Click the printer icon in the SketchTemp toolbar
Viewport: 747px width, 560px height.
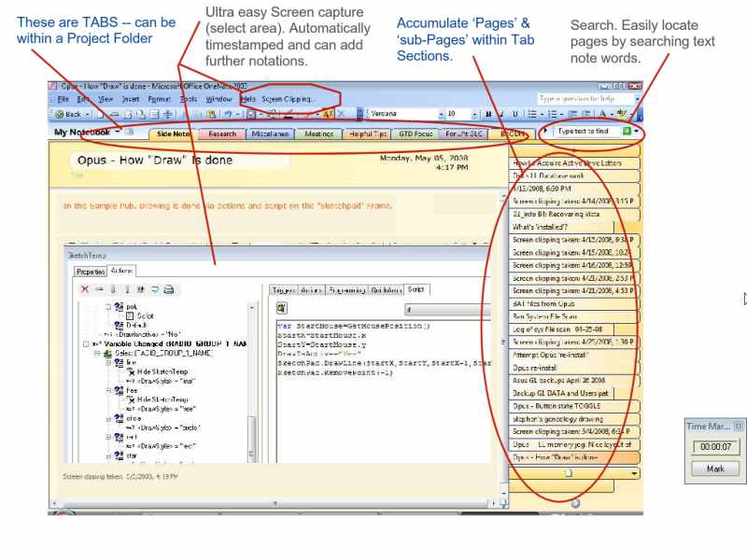[x=169, y=289]
